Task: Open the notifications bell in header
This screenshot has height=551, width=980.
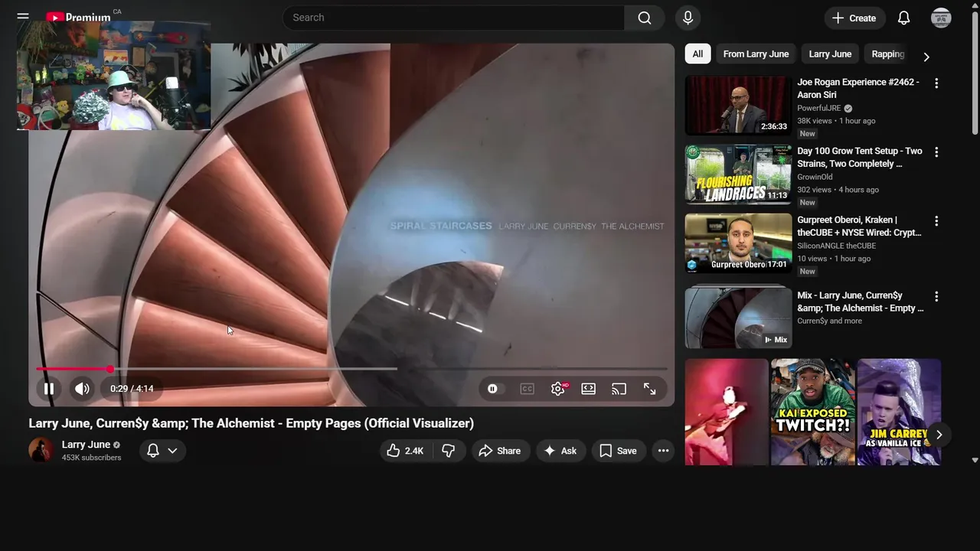Action: 903,18
